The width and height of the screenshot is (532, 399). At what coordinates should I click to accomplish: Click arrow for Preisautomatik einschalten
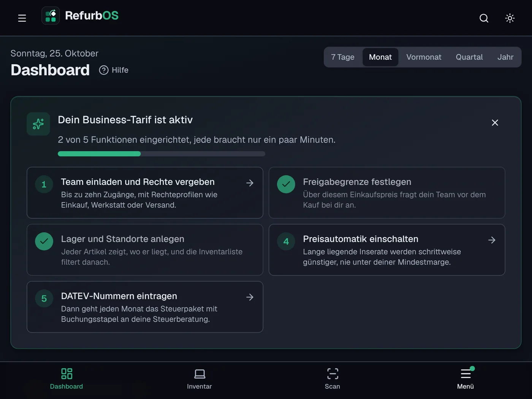point(492,240)
